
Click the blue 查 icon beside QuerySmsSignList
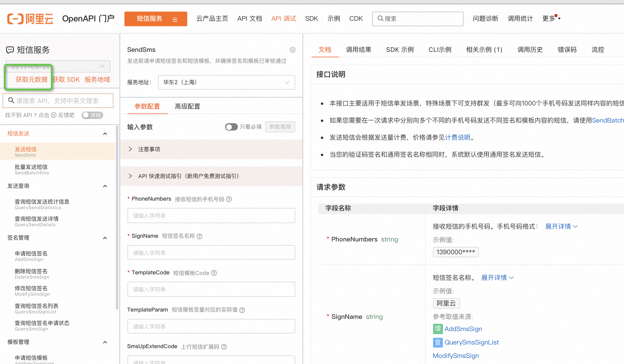click(438, 342)
